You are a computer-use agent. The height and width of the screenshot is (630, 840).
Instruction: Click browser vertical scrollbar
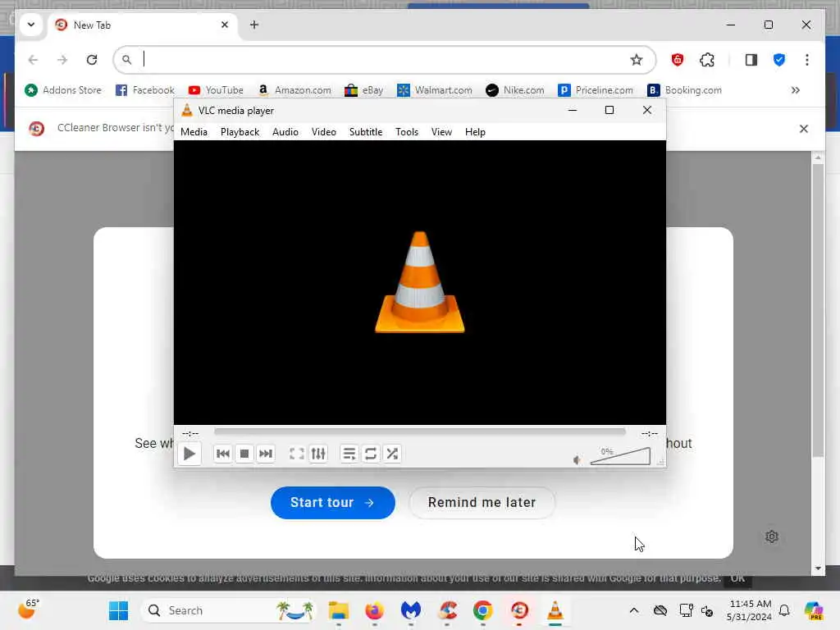click(x=818, y=311)
